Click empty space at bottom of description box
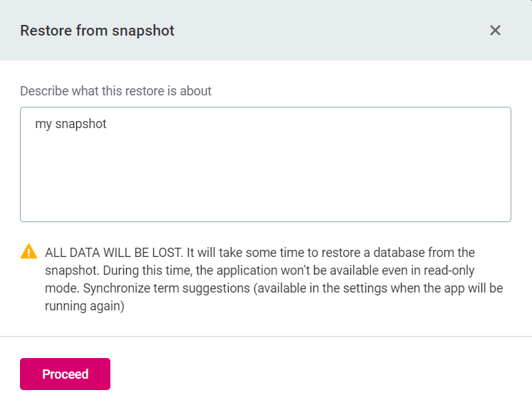The height and width of the screenshot is (410, 532). [x=265, y=206]
